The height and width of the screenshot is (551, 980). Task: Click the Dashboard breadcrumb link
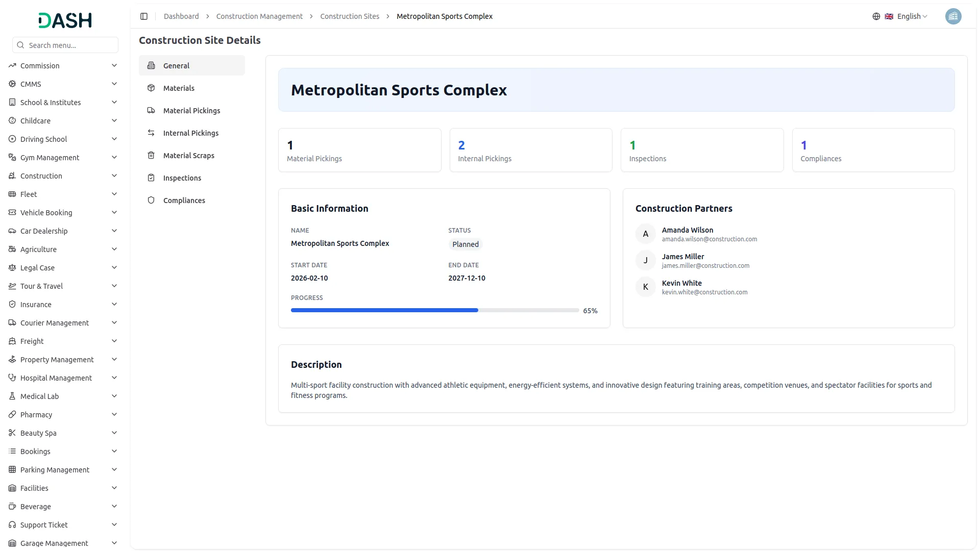(181, 16)
